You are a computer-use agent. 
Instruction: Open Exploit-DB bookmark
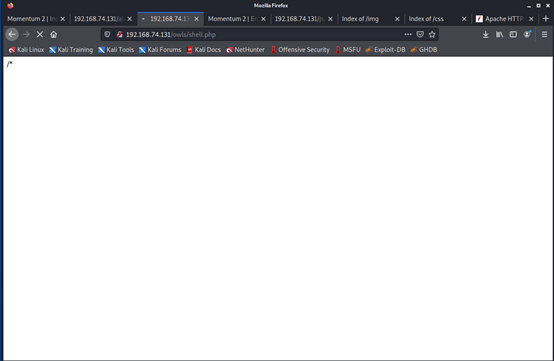point(385,50)
